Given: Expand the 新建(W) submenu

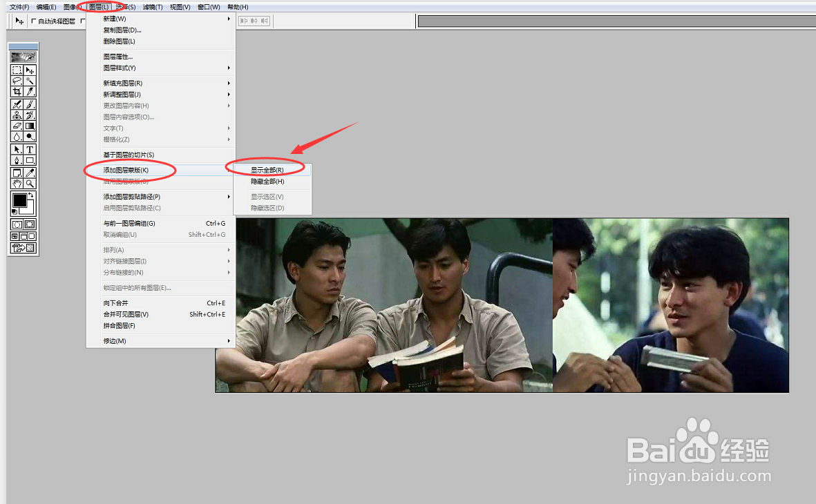Looking at the screenshot, I should (x=161, y=19).
